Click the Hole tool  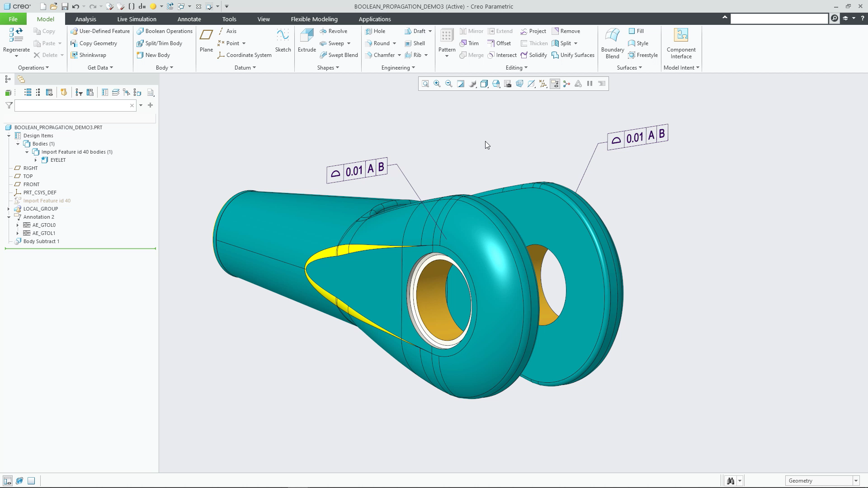click(x=375, y=31)
